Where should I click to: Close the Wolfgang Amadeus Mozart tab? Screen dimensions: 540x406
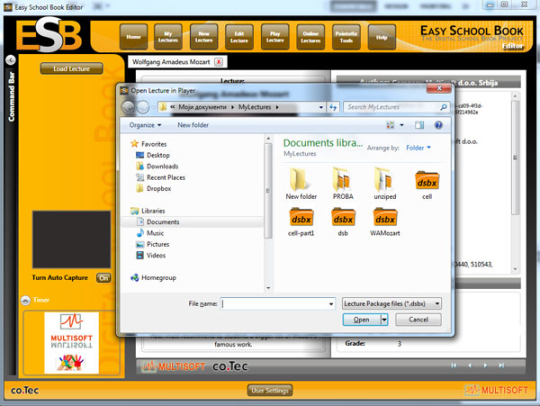pos(218,62)
